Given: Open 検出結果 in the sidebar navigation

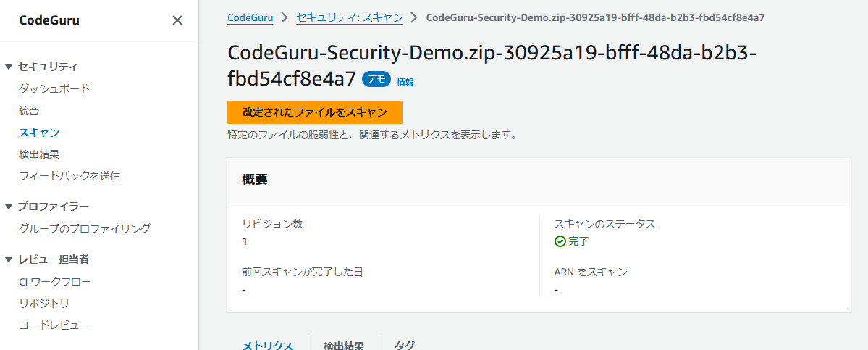Looking at the screenshot, I should [x=39, y=154].
